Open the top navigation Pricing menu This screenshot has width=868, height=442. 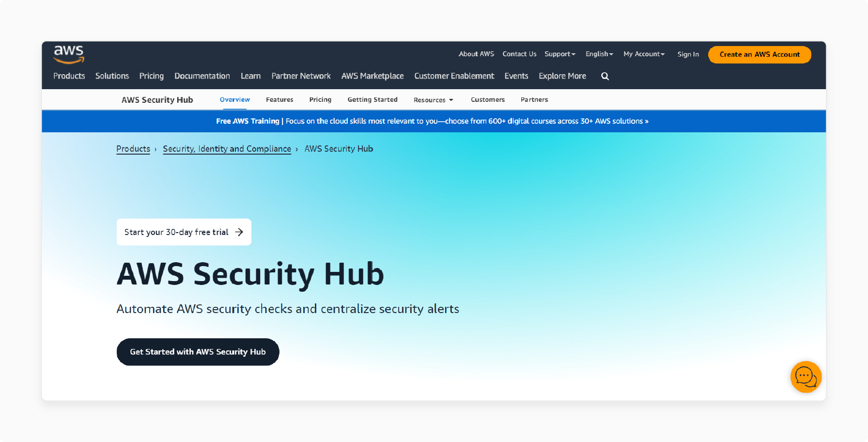point(152,76)
